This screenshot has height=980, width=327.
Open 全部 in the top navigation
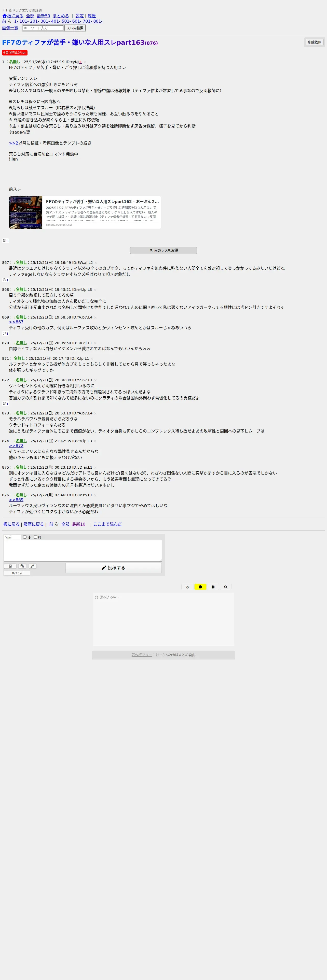tap(30, 16)
